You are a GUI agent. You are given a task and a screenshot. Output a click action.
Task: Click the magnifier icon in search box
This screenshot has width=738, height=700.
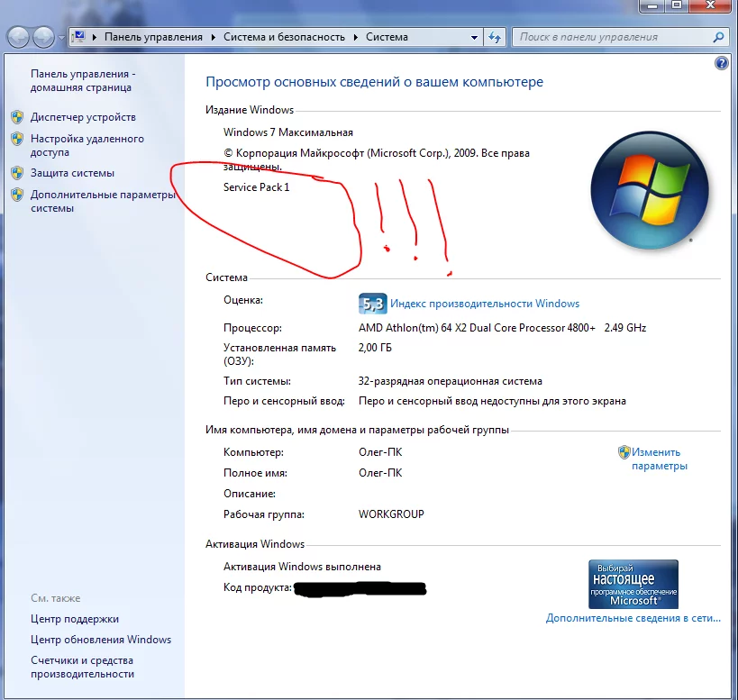tap(718, 37)
